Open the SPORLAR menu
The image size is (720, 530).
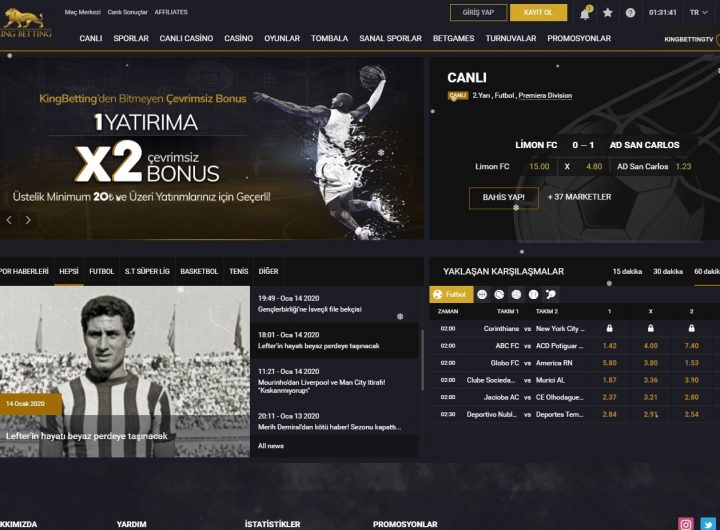131,39
